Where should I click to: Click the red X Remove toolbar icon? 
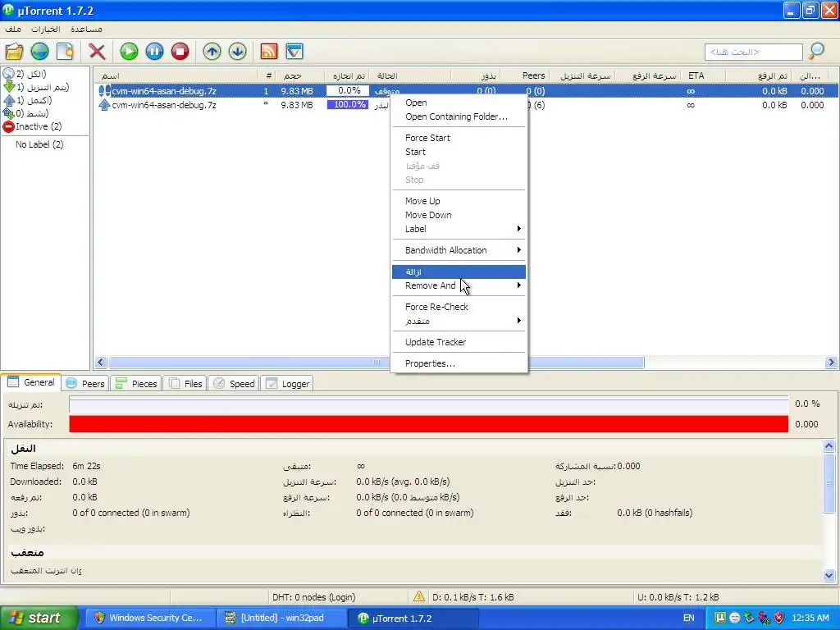[x=97, y=52]
